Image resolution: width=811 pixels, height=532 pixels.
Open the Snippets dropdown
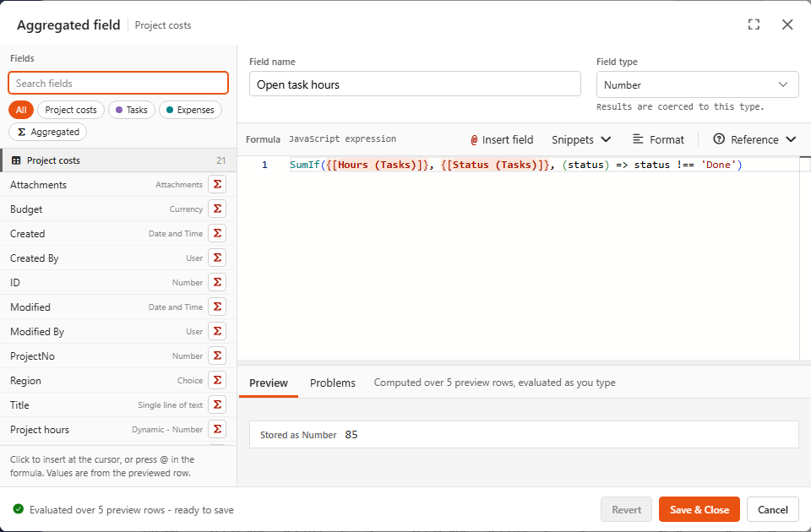581,139
